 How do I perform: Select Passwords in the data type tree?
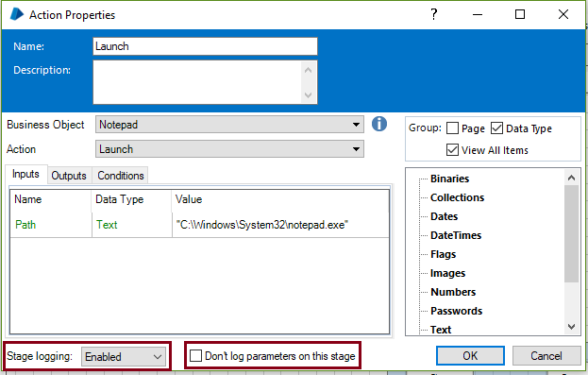(x=457, y=311)
